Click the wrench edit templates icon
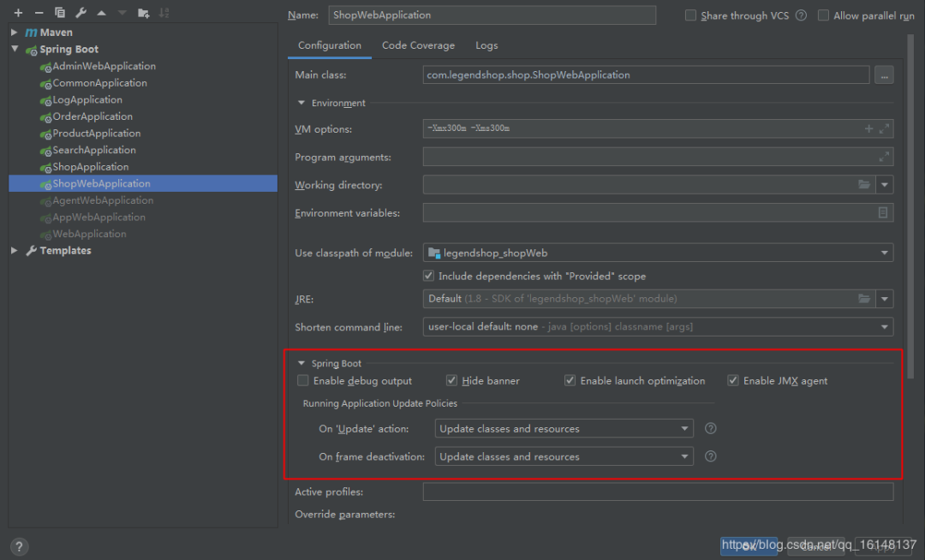925x560 pixels. (x=81, y=13)
